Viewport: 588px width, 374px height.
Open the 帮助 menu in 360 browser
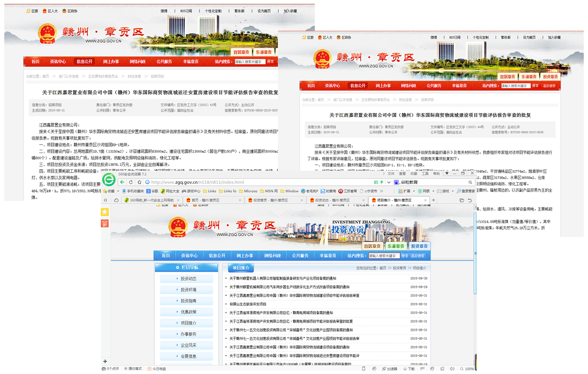(437, 174)
